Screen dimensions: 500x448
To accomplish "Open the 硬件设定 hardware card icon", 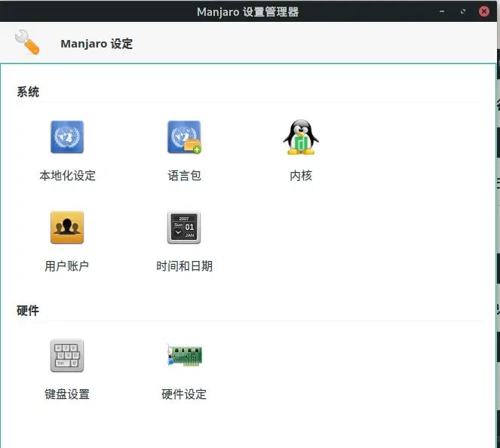I will (184, 355).
